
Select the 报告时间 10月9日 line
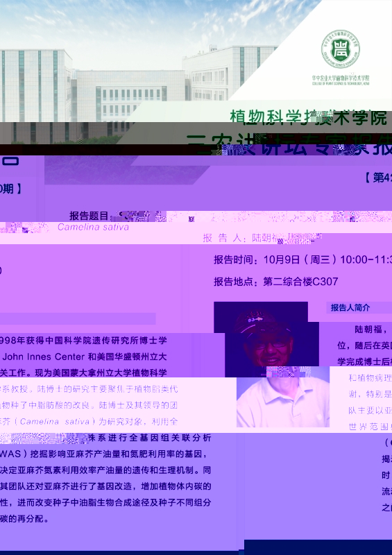click(x=302, y=259)
